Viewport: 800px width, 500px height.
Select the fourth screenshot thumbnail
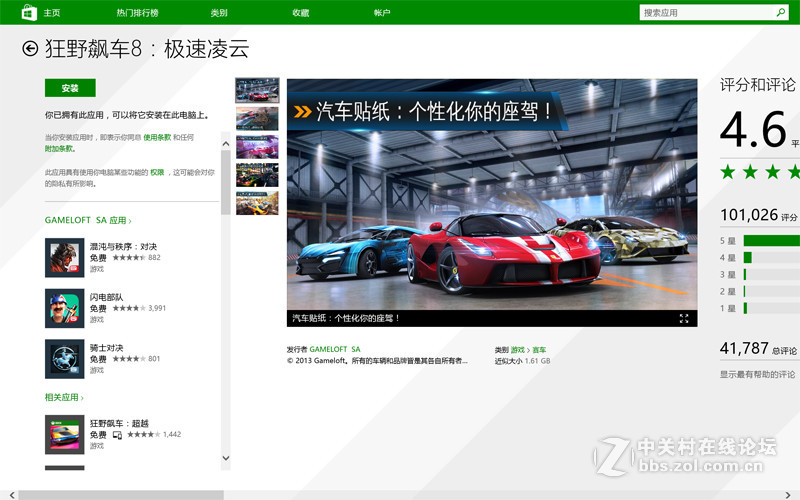click(x=257, y=175)
